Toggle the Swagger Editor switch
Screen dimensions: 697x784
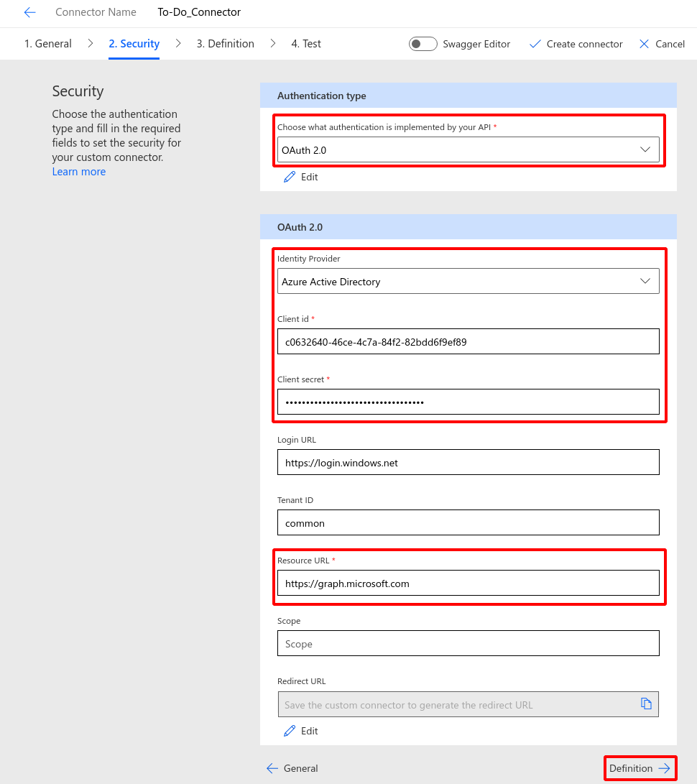pos(423,44)
